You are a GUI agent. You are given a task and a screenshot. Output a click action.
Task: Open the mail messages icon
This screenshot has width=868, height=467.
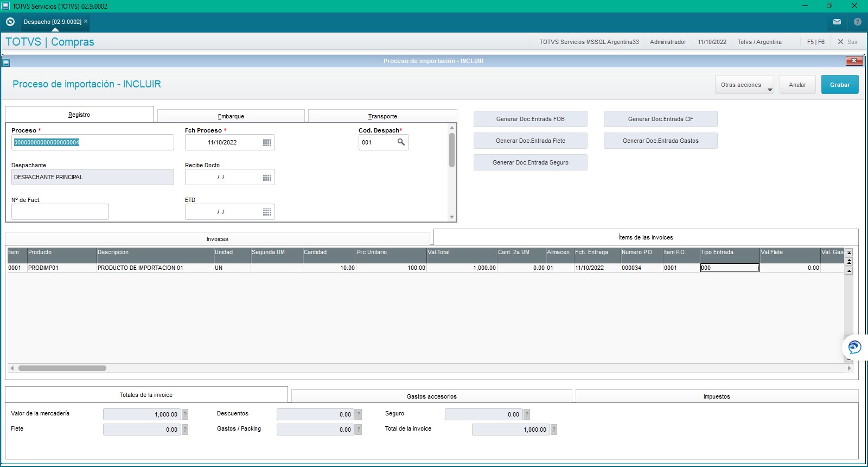(x=837, y=22)
